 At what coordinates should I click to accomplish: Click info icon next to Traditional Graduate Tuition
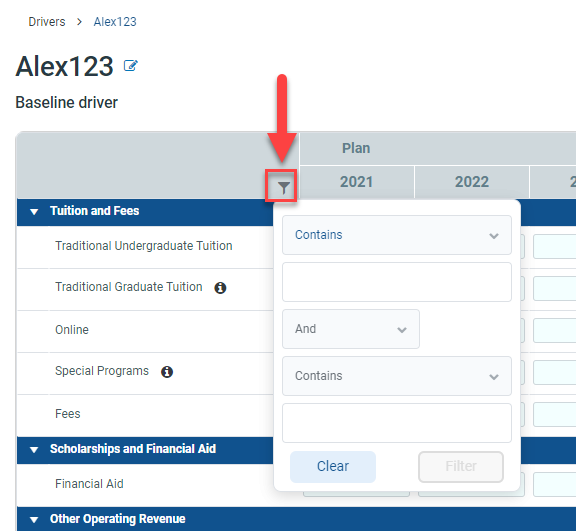[220, 288]
